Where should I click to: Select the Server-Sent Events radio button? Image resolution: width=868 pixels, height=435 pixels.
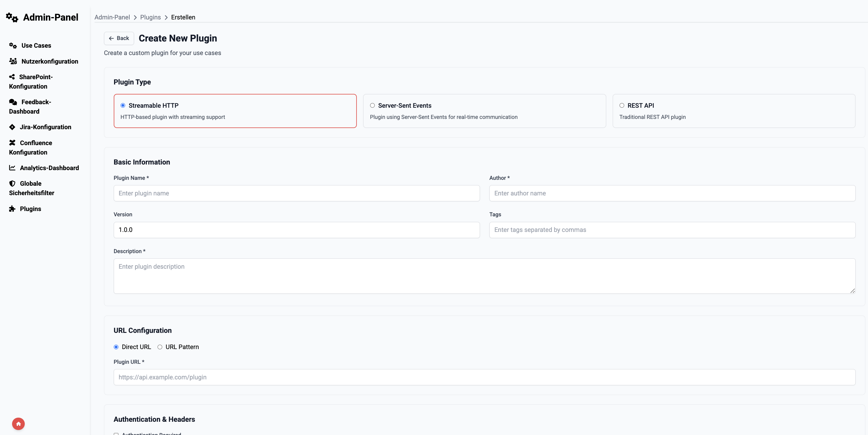pos(372,105)
